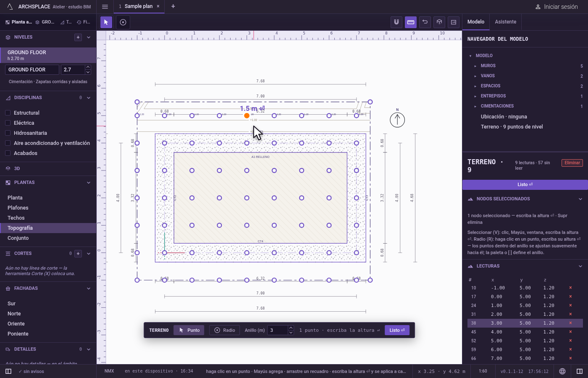Collapse the Disciplinas section chevron
The width and height of the screenshot is (588, 378).
click(89, 98)
